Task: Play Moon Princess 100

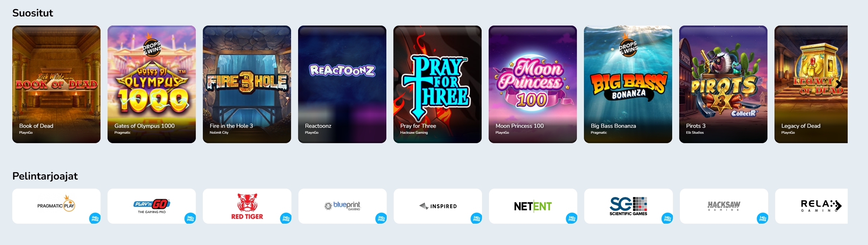Action: 533,84
